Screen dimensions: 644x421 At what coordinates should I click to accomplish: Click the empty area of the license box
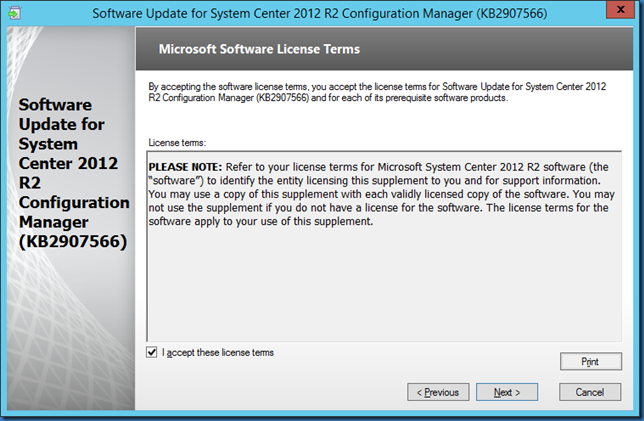coord(380,290)
